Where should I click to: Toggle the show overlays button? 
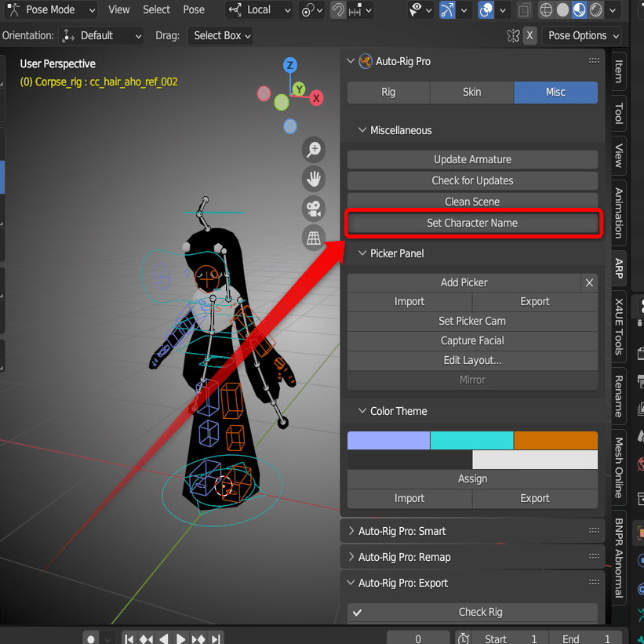486,10
